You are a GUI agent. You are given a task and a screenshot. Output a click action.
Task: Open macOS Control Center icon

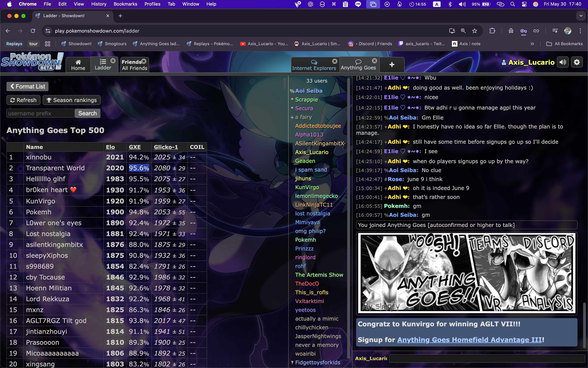[x=524, y=4]
